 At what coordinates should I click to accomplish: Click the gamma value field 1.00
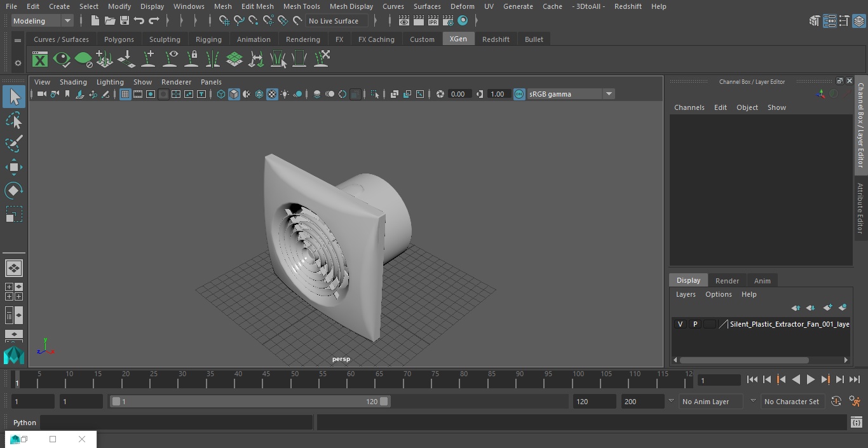499,94
